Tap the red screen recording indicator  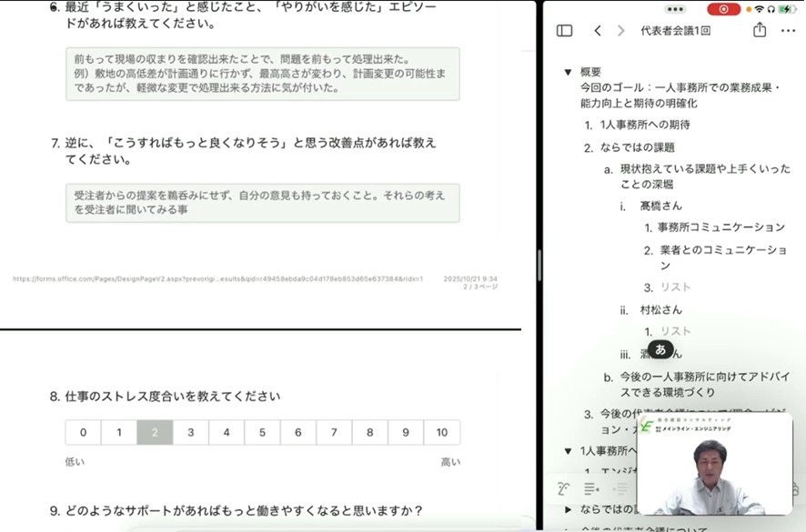724,8
